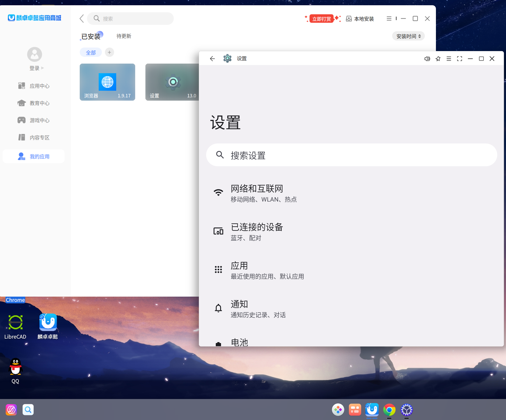Open app store hamburger menu
This screenshot has height=420, width=506.
(x=389, y=19)
